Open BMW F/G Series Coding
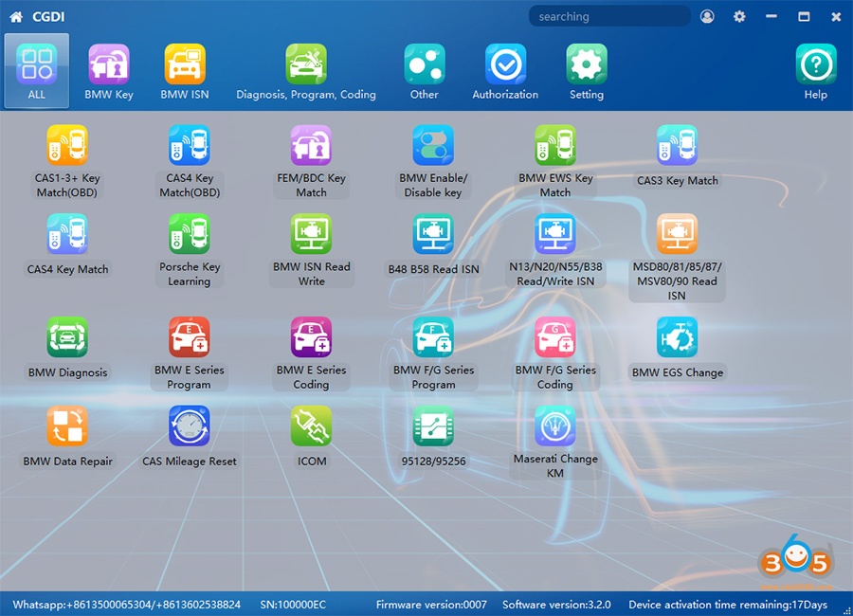 point(555,337)
